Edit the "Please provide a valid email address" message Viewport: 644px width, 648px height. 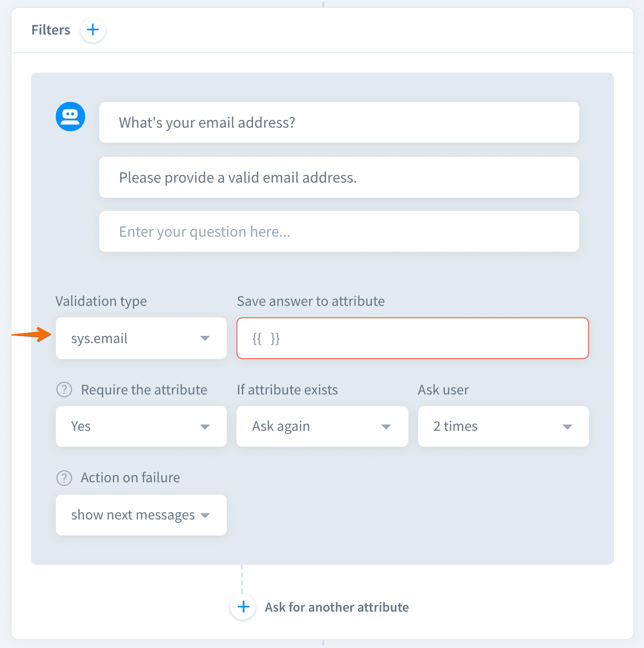(339, 178)
